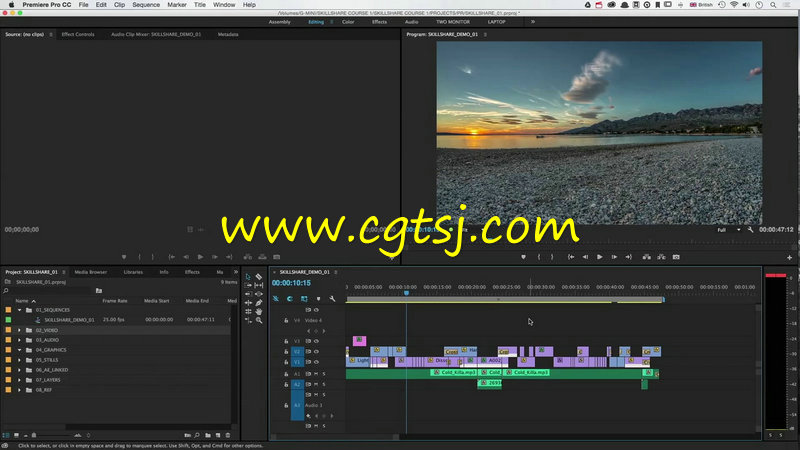Viewport: 800px width, 450px height.
Task: Toggle V1 track output eye
Action: coord(316,362)
